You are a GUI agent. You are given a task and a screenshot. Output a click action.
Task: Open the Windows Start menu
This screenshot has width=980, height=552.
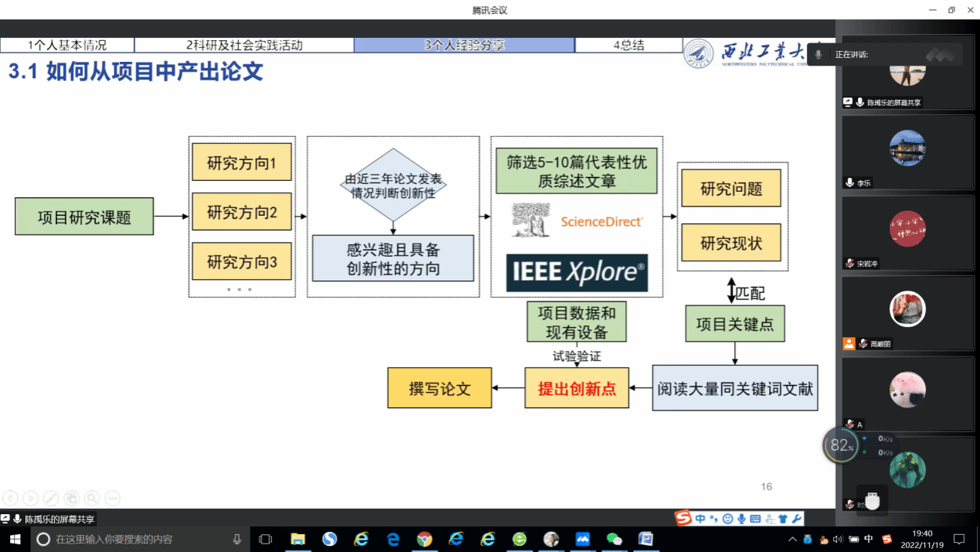(14, 539)
